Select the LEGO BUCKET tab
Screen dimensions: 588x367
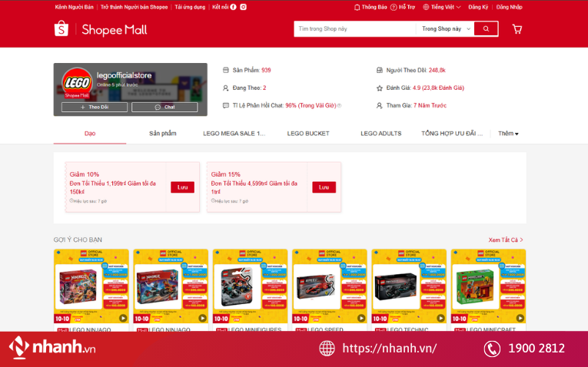(308, 134)
